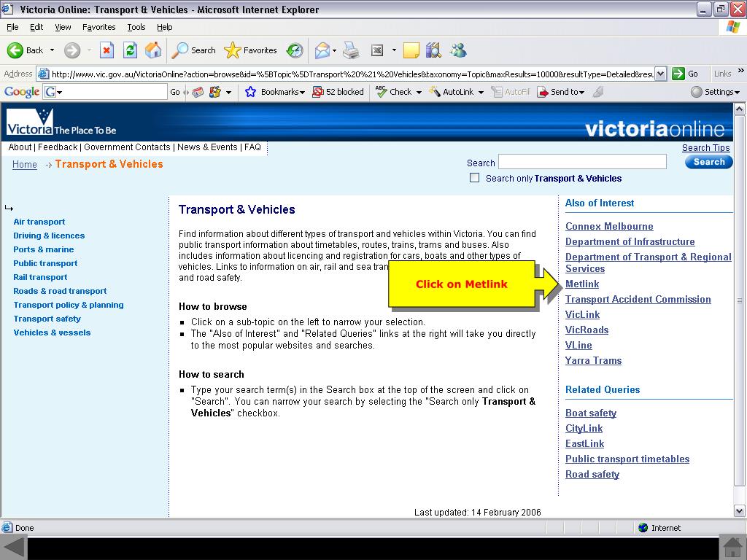The image size is (747, 560).
Task: Expand the Back button history dropdown arrow
Action: [52, 50]
